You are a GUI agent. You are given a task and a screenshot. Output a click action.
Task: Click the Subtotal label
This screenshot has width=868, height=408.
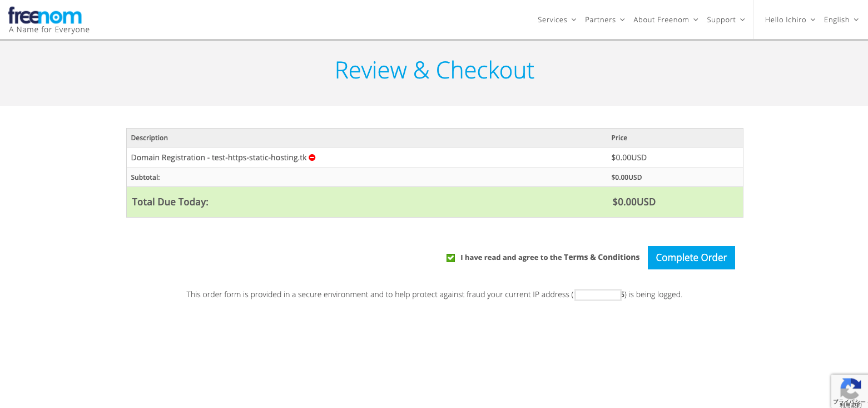pos(145,178)
